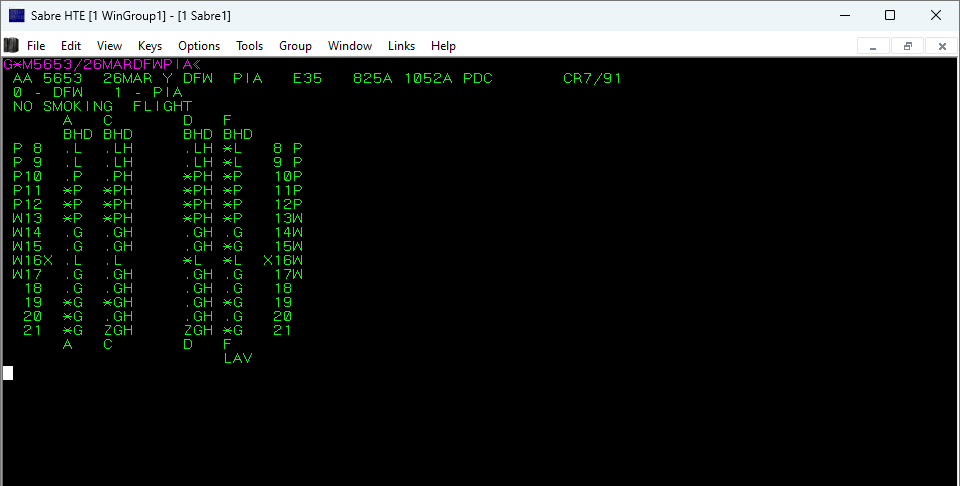Maximize the Sabre HTE application window
Image resolution: width=960 pixels, height=486 pixels.
pos(889,15)
